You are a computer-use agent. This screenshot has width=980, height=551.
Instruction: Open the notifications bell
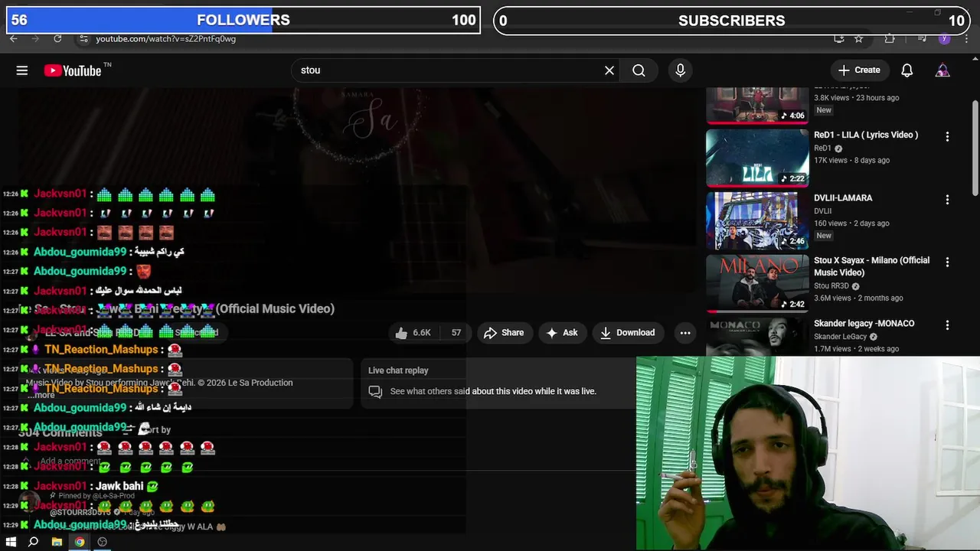click(x=906, y=70)
